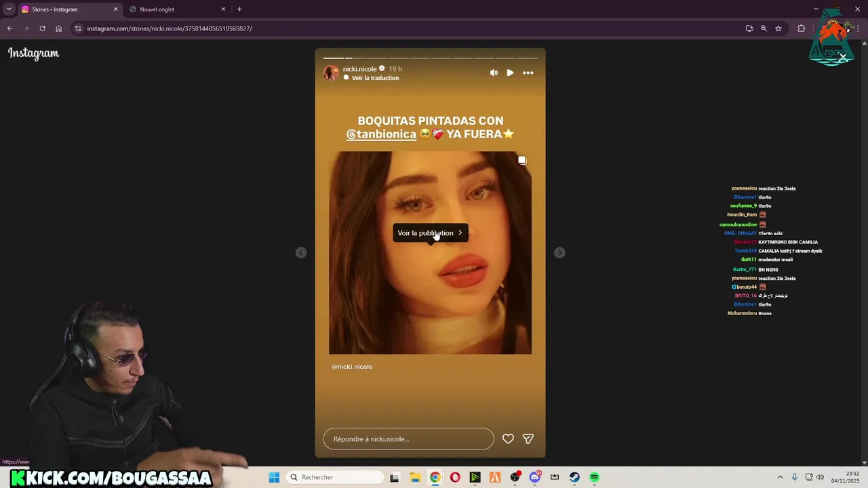Open the browser extensions puzzle icon
868x488 pixels.
pos(801,28)
